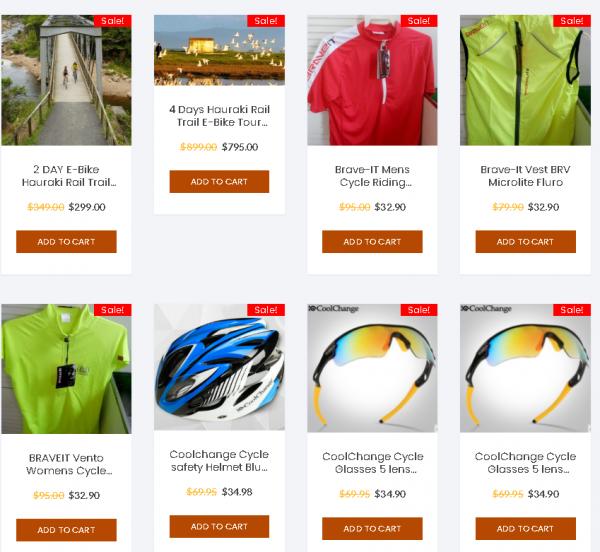This screenshot has height=552, width=600.
Task: Open the 4 Days Hauraki Rail Trail E-Bike Tour title
Action: point(220,116)
